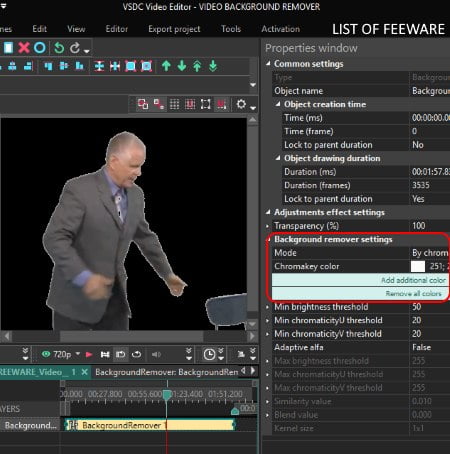Click the Adaptive alfa False value
The image size is (450, 454).
[421, 347]
